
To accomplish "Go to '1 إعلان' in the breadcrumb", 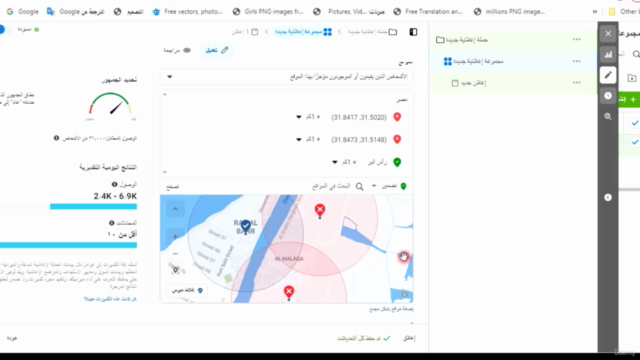I will [x=241, y=32].
